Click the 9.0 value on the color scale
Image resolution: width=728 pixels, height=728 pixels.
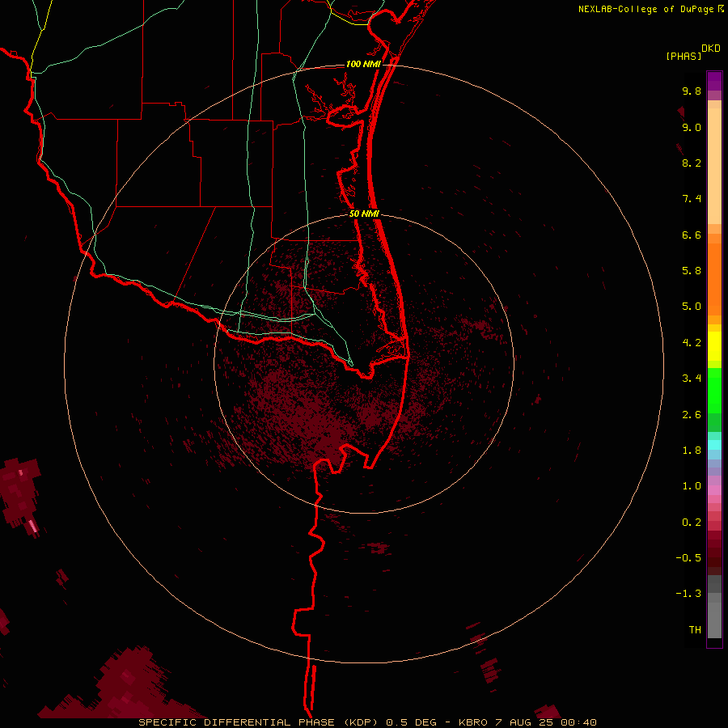pos(692,128)
